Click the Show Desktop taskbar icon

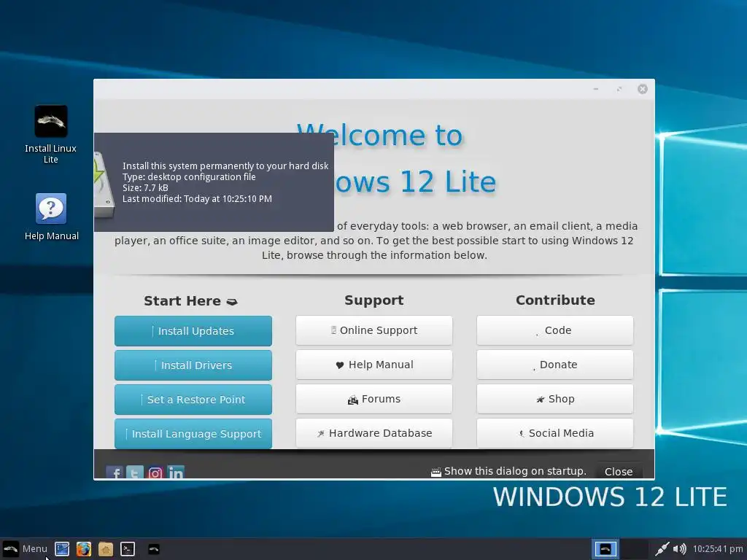(x=62, y=549)
